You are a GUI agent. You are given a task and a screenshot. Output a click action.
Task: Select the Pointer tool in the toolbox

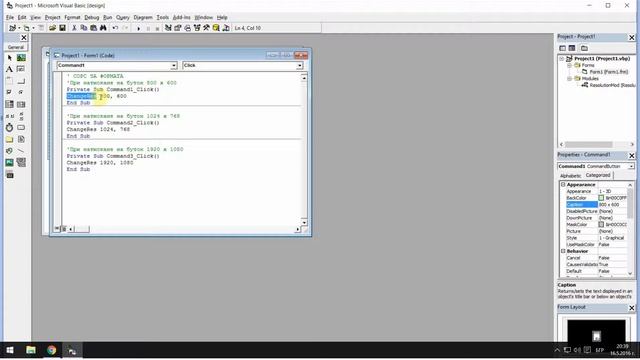click(9, 58)
